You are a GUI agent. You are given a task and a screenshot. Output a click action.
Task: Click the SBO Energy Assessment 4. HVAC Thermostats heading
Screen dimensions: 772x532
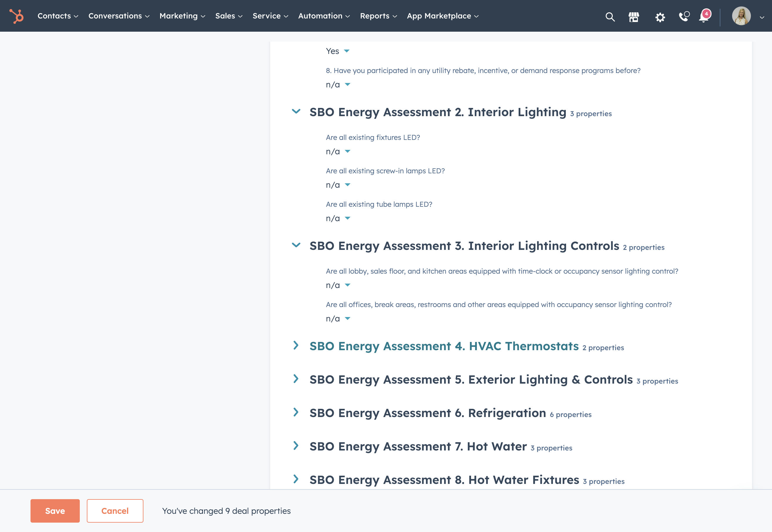pyautogui.click(x=444, y=346)
